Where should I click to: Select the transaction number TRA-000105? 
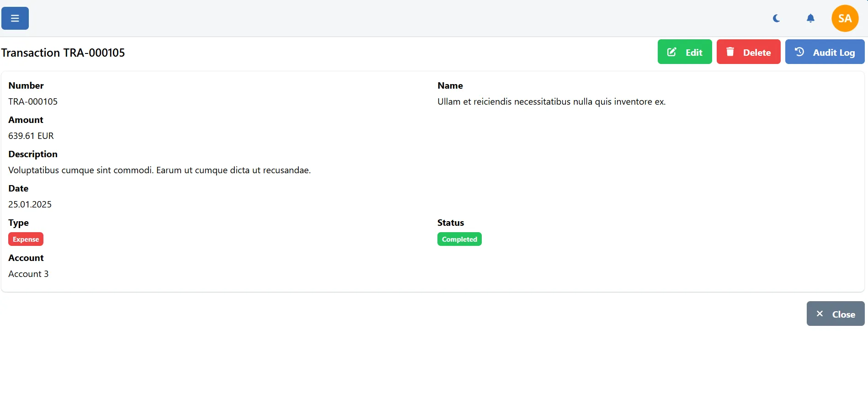click(x=32, y=101)
